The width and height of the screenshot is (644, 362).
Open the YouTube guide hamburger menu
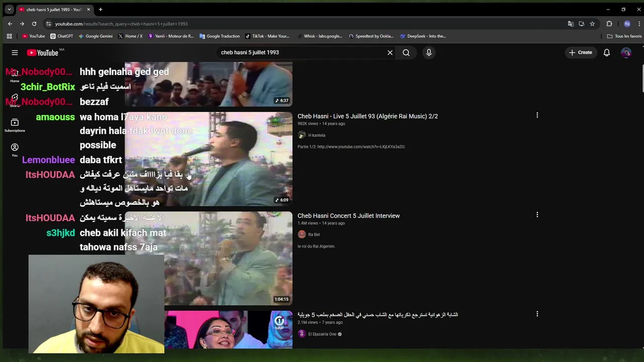pos(15,52)
